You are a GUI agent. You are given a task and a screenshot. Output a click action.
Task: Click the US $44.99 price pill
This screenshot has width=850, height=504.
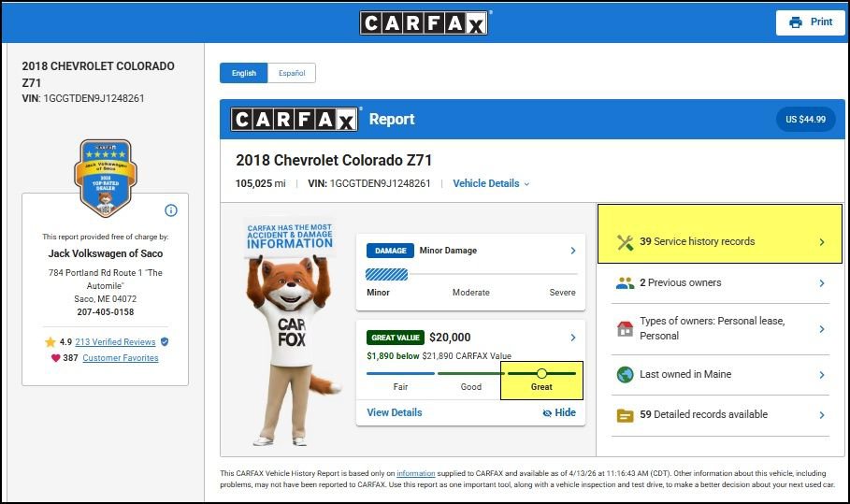(805, 120)
